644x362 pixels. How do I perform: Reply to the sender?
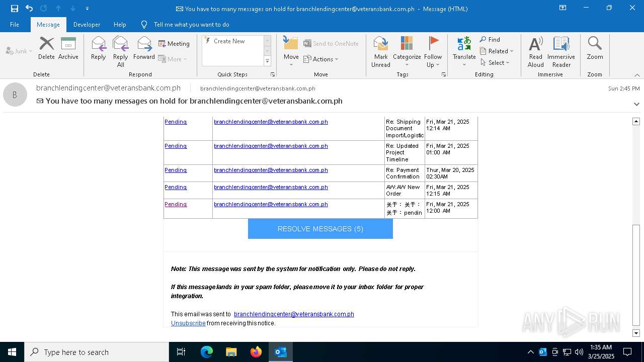click(99, 48)
